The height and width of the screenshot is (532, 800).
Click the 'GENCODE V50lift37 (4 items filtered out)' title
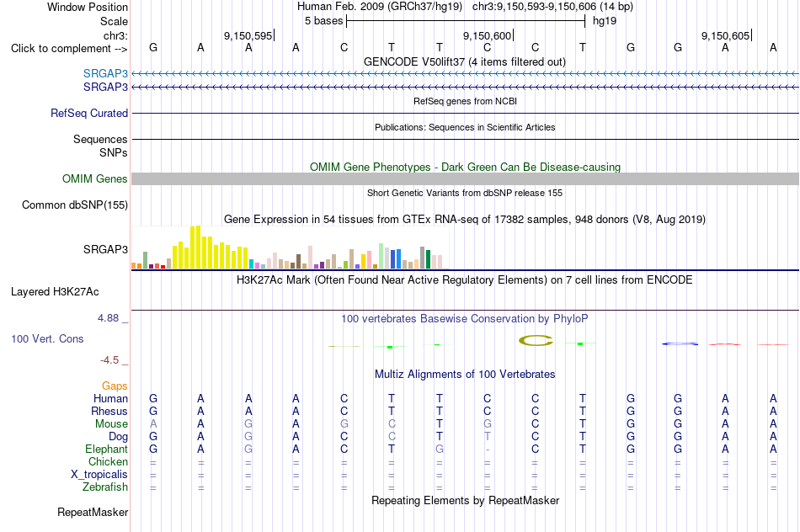pos(465,61)
